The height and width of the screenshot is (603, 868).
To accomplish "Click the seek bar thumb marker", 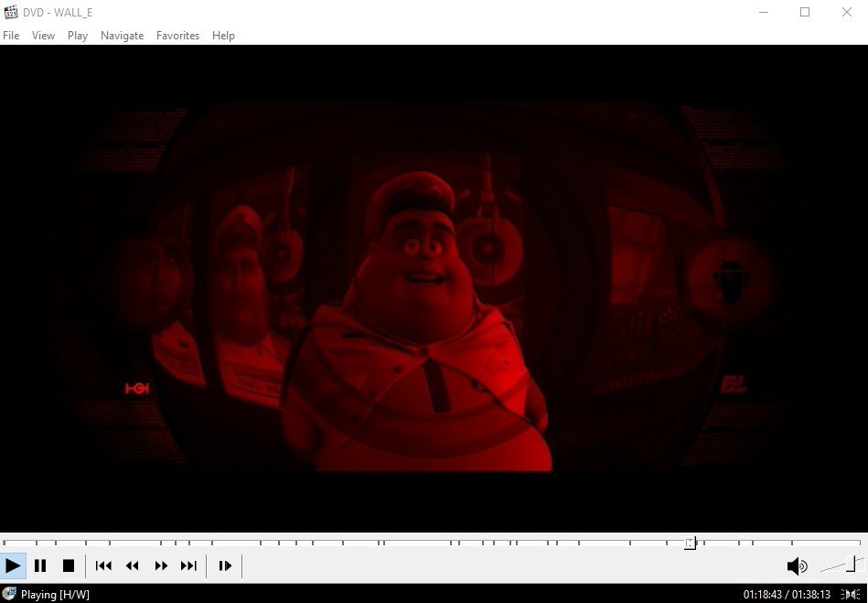I will click(x=690, y=543).
